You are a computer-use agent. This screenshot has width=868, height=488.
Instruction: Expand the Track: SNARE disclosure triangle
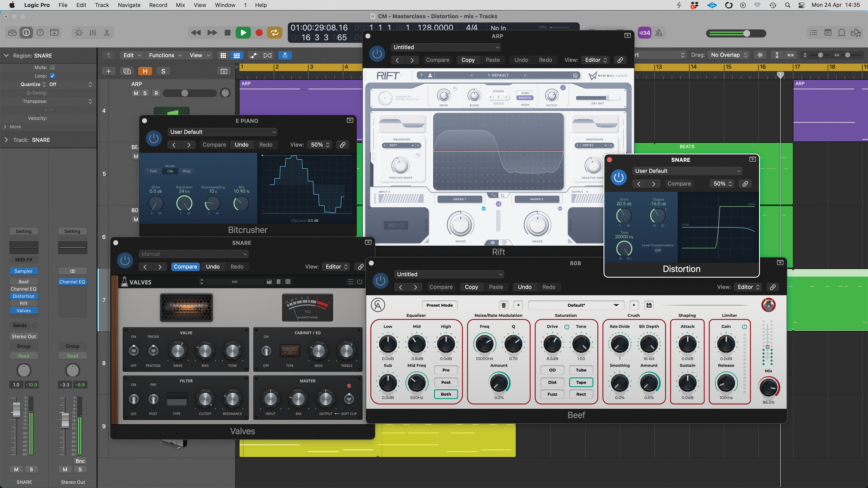pos(6,140)
